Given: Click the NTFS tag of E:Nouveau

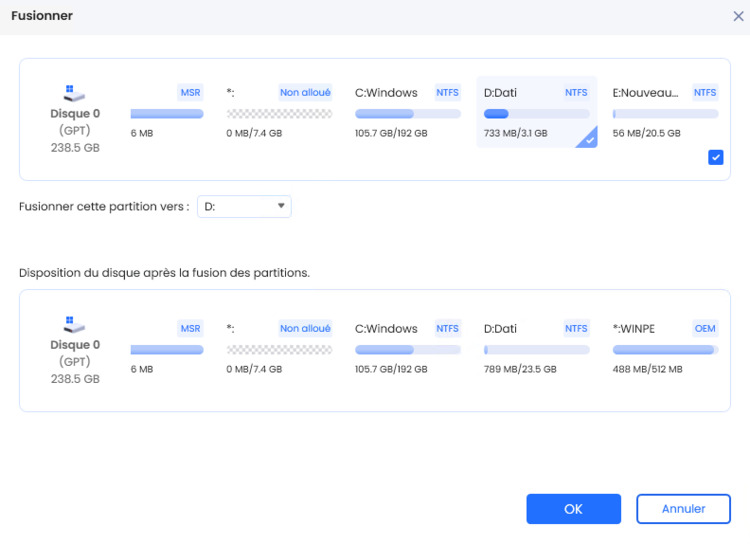Looking at the screenshot, I should tap(705, 92).
